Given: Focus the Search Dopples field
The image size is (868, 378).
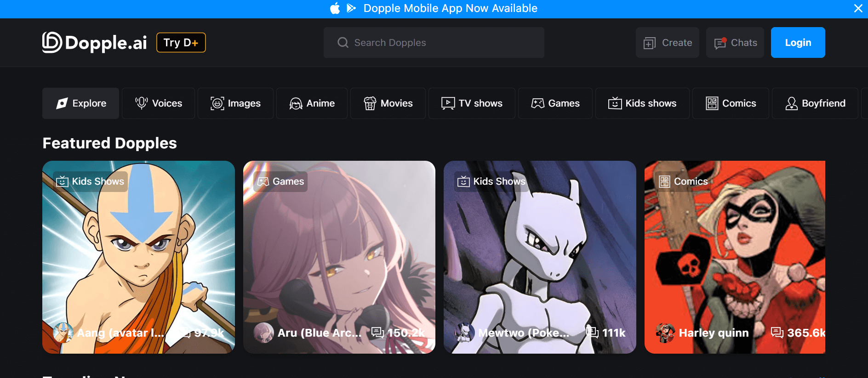Looking at the screenshot, I should 434,43.
